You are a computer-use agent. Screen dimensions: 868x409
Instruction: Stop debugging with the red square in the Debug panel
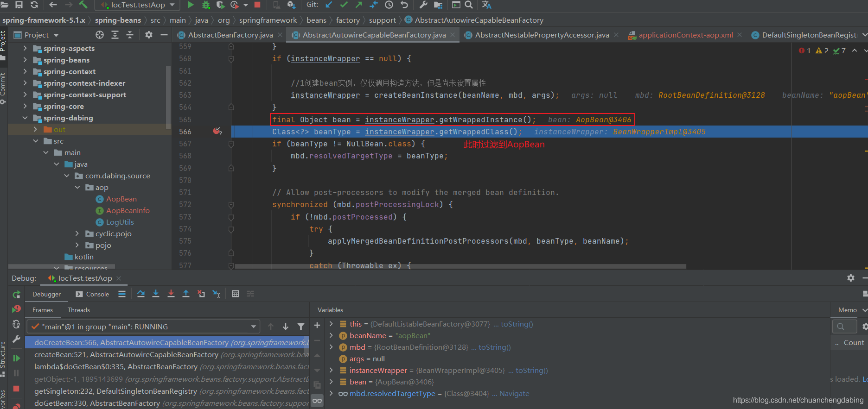(x=16, y=389)
